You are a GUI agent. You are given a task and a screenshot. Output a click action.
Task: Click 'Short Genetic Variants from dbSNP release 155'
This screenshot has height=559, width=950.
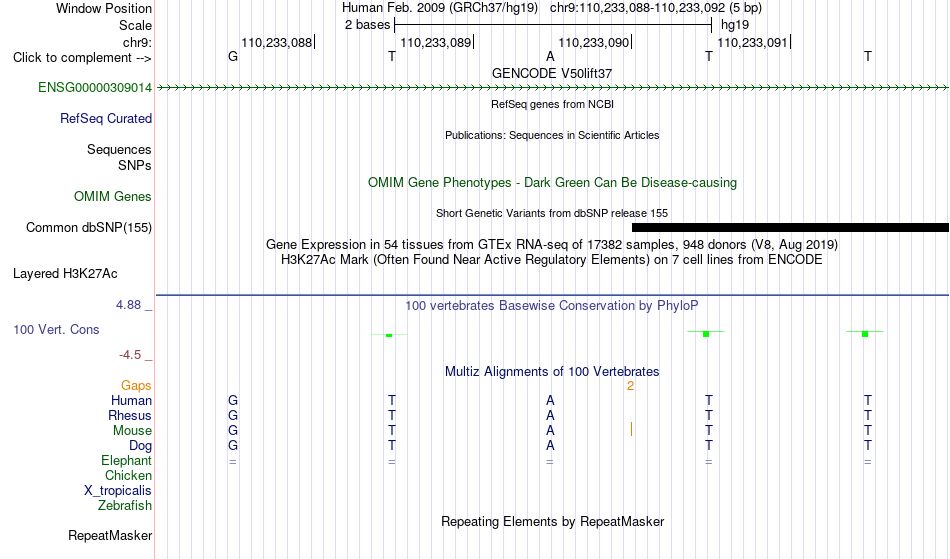click(x=552, y=213)
